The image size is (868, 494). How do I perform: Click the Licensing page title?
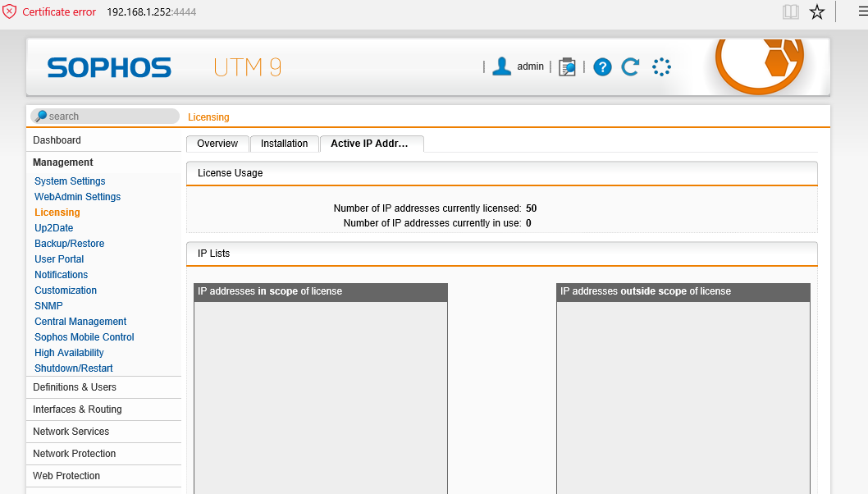[x=208, y=117]
